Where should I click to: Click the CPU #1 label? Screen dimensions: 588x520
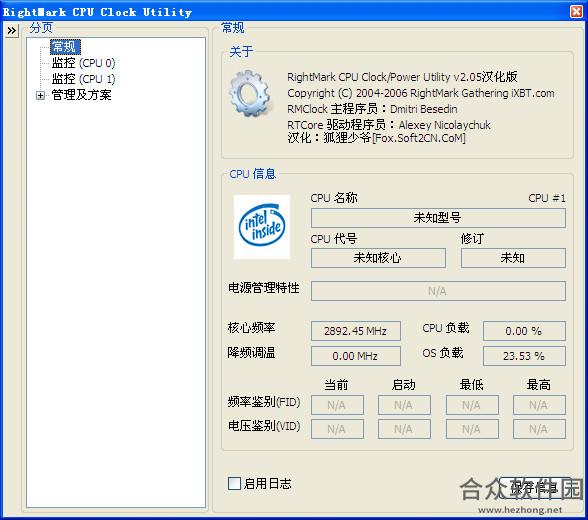tap(547, 198)
